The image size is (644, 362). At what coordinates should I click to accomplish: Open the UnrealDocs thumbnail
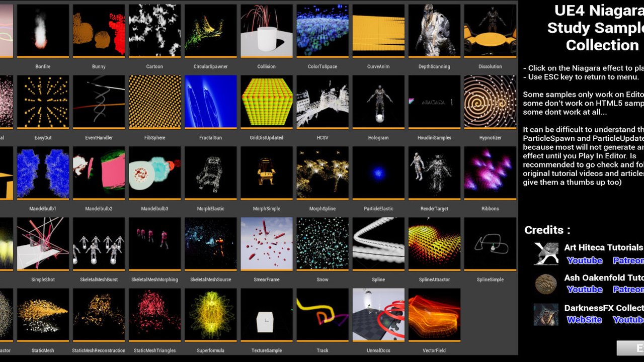point(378,315)
